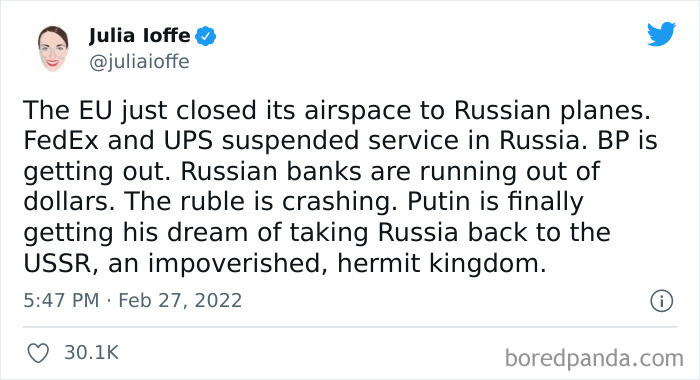Open the tweet info circle icon

661,301
